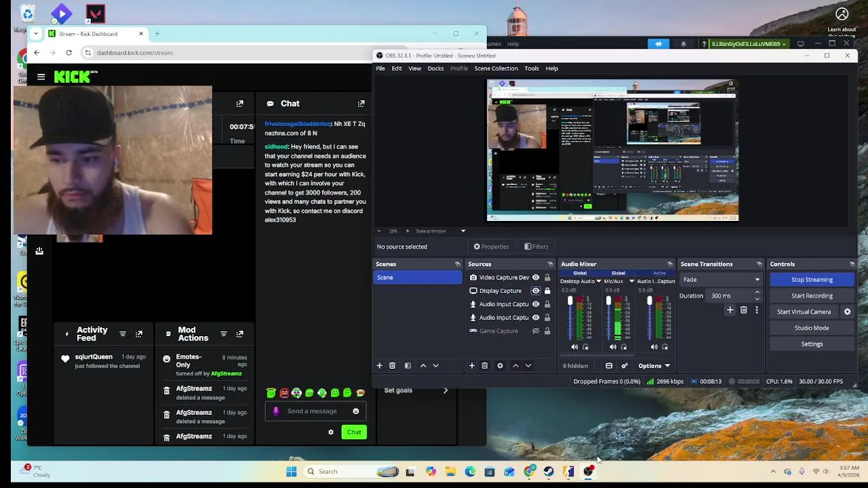Screen dimensions: 868x488
Task: Open Audio Mixer Options dropdown
Action: [x=654, y=366]
